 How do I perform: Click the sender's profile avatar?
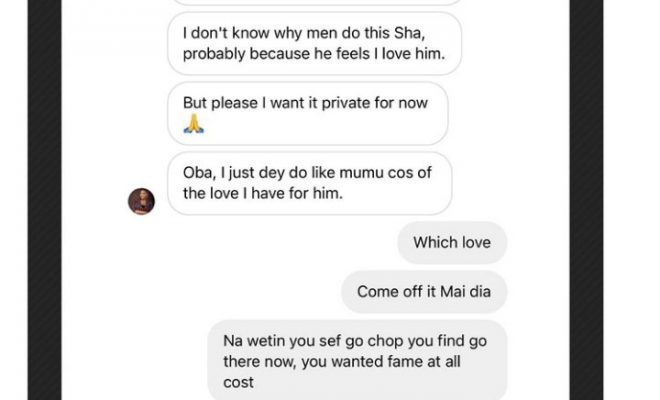click(x=141, y=200)
